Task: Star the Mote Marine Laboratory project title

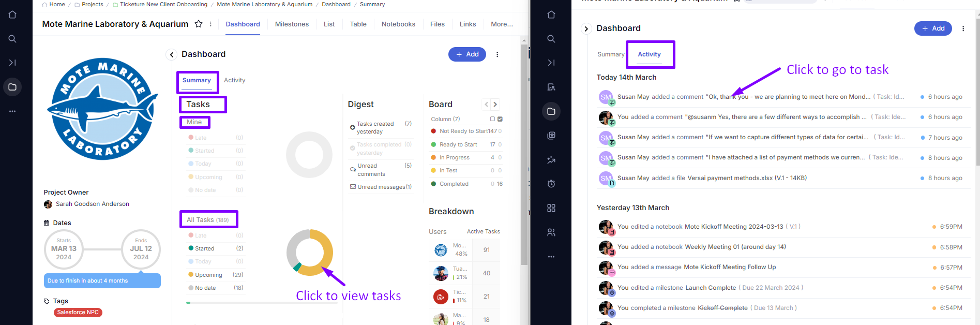Action: point(199,24)
